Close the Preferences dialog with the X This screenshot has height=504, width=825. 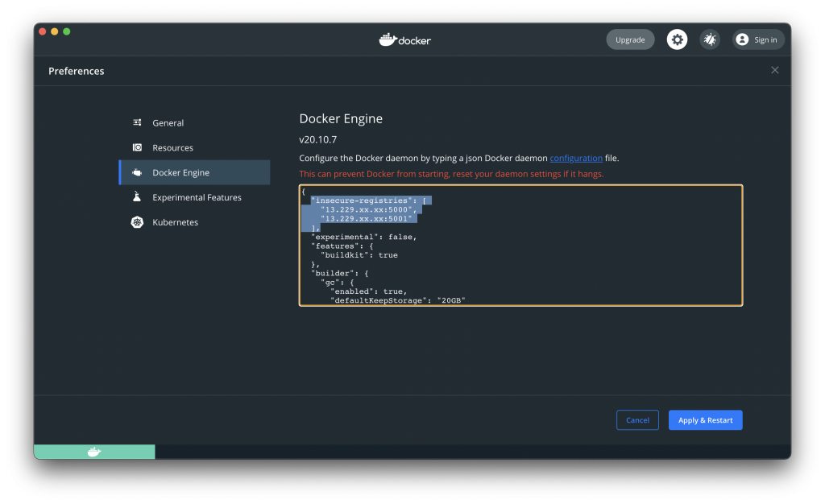coord(775,70)
